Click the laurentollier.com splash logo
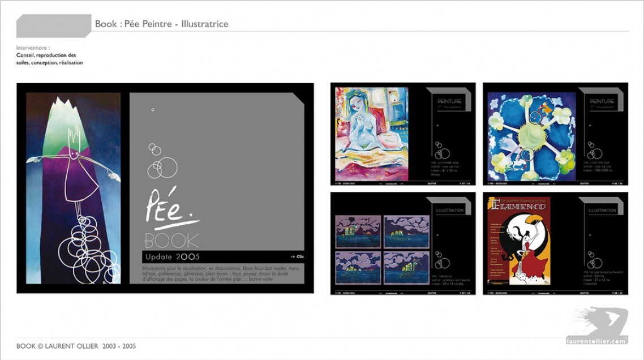This screenshot has height=360, width=644. (597, 326)
